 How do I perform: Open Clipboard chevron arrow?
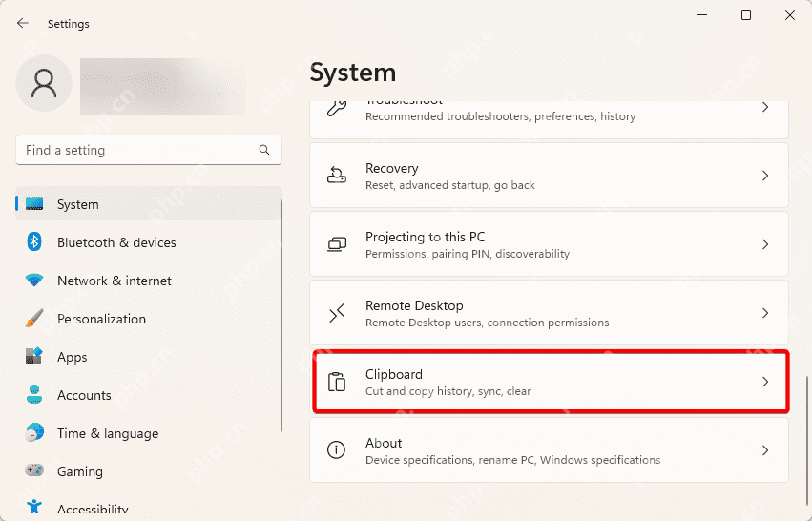765,382
